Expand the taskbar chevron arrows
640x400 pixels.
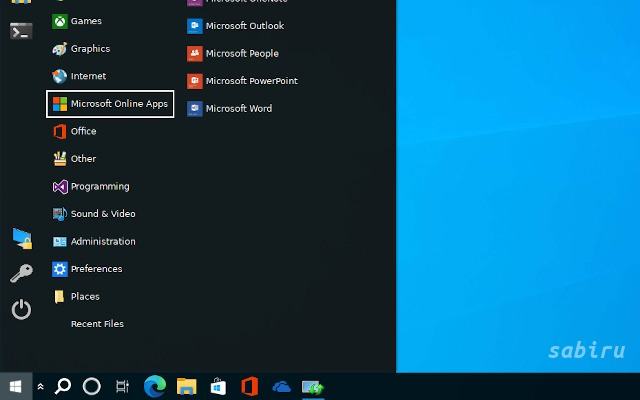(x=40, y=386)
